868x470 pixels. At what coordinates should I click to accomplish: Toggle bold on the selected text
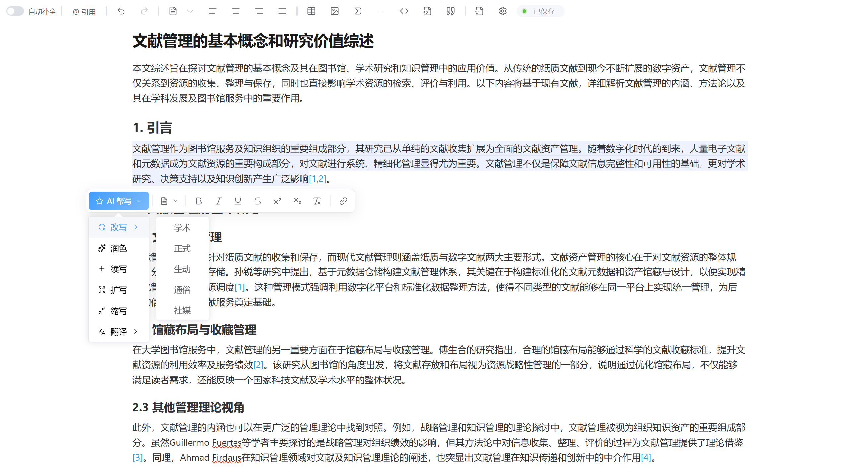click(x=198, y=201)
